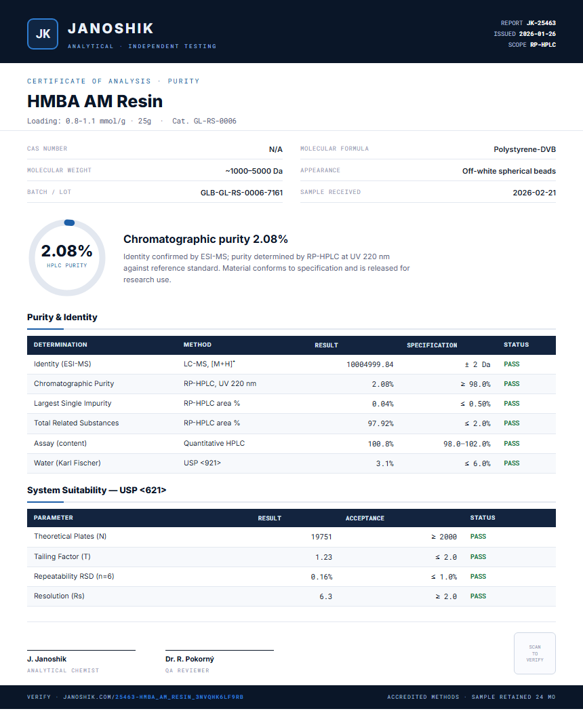Select identity result 10004999.84
Image resolution: width=583 pixels, height=728 pixels.
pos(369,364)
